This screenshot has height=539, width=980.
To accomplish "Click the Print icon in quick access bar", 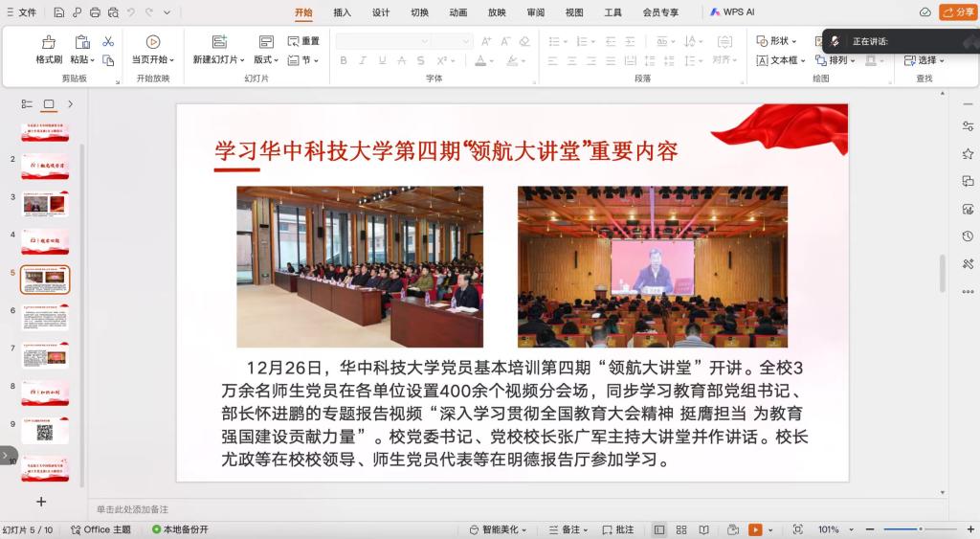I will (95, 12).
